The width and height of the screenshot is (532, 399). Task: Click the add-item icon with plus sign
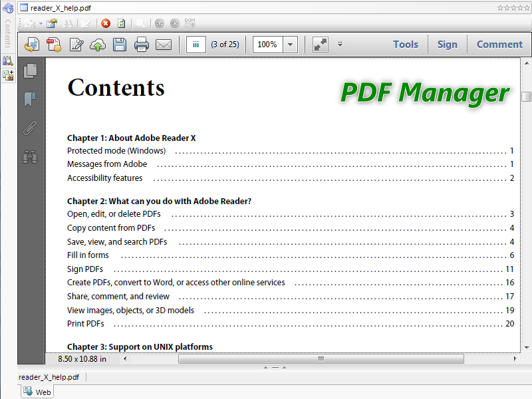point(8,75)
